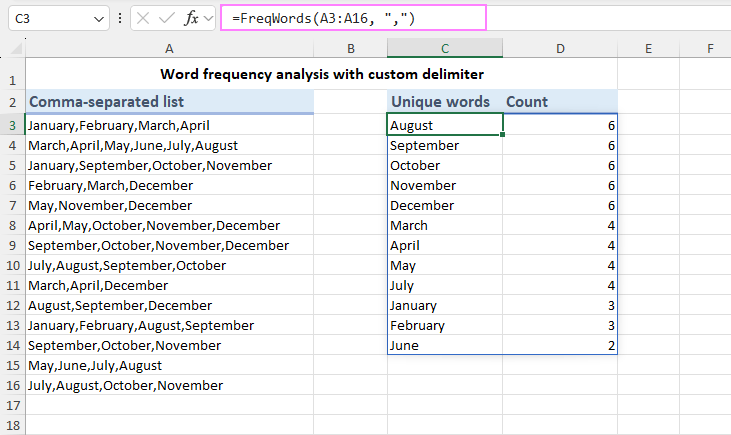Screen dimensions: 731x435
Task: Click the 'August' cell in Unique words
Action: click(445, 125)
